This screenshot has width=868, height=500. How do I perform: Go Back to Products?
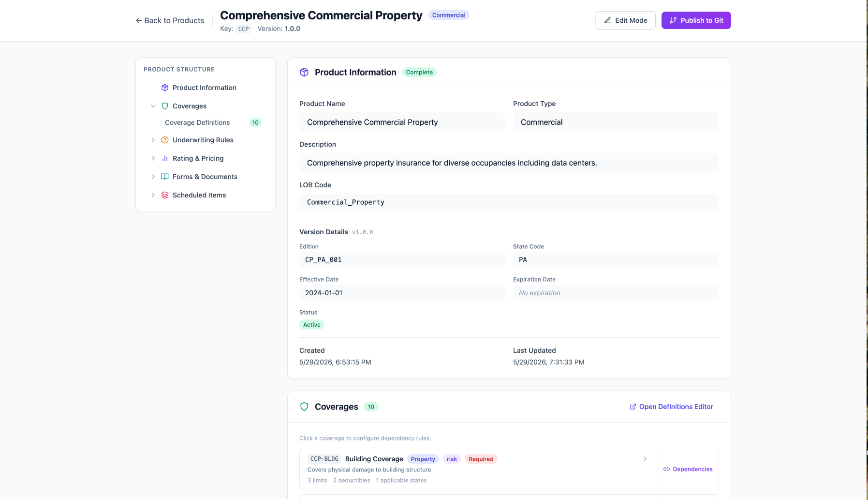click(x=170, y=20)
